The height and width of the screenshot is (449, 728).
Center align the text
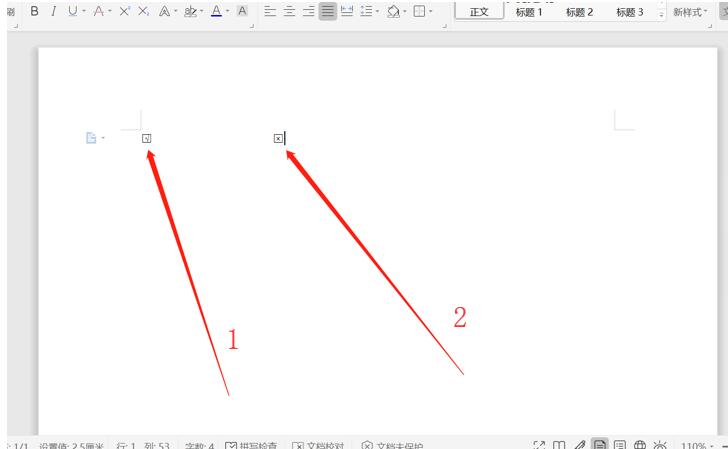click(289, 11)
